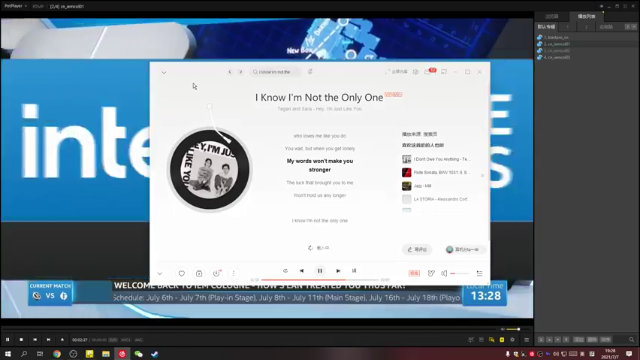Open the more options three-dot menu
Image resolution: width=640 pixels, height=360 pixels.
point(233,273)
